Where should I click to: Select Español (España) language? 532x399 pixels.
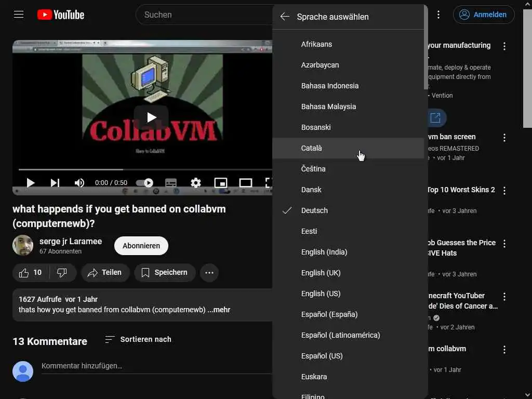(x=348, y=314)
